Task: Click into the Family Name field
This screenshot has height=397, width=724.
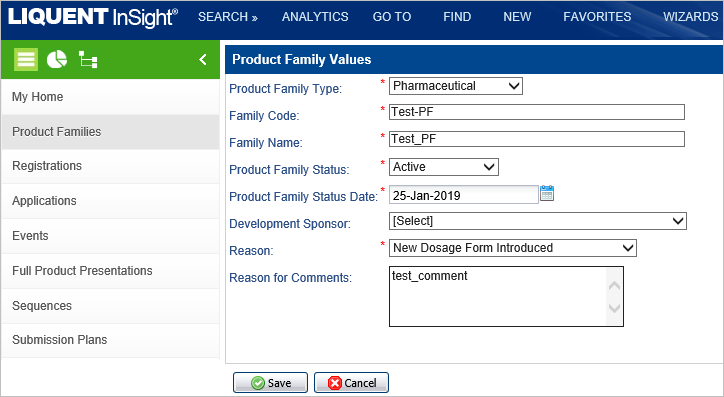Action: 537,139
